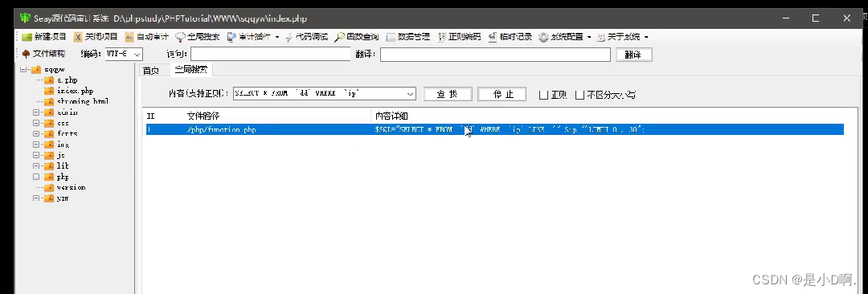Focus the 语句 input field
Image resolution: width=868 pixels, height=294 pixels.
[x=271, y=55]
